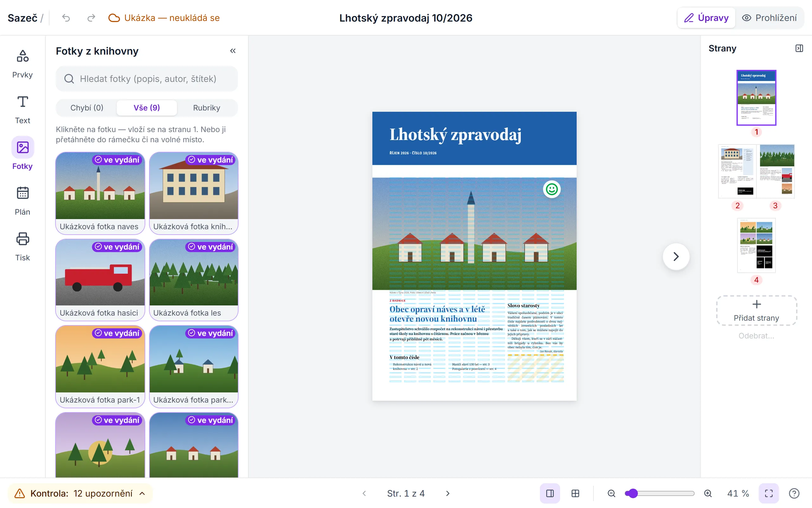Select the Vše (9) tab

click(x=147, y=108)
